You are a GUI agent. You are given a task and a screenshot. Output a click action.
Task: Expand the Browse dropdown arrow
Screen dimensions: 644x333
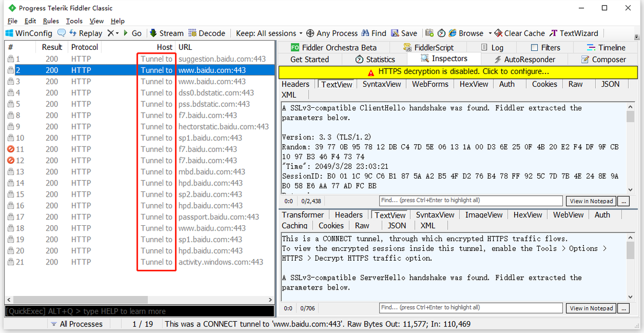coord(489,33)
